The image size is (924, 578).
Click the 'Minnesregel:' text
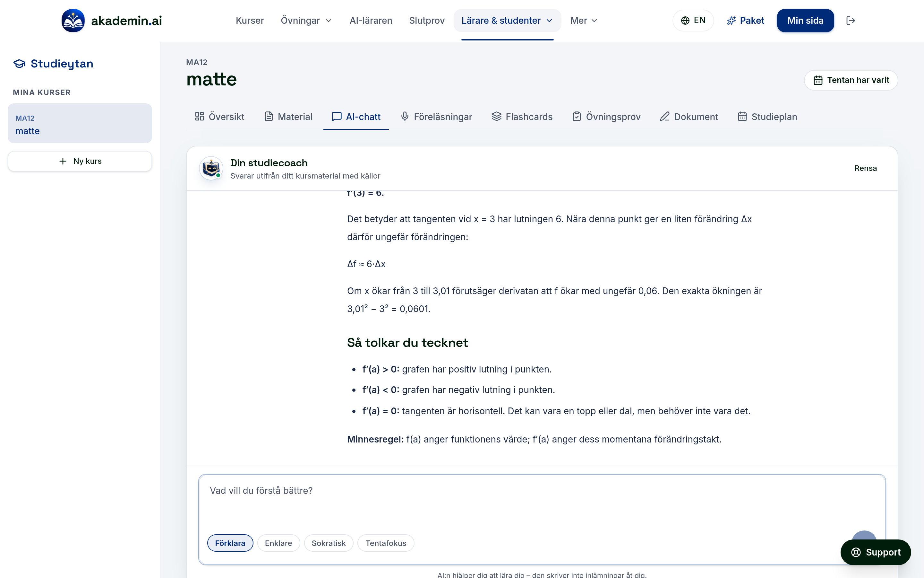click(375, 439)
